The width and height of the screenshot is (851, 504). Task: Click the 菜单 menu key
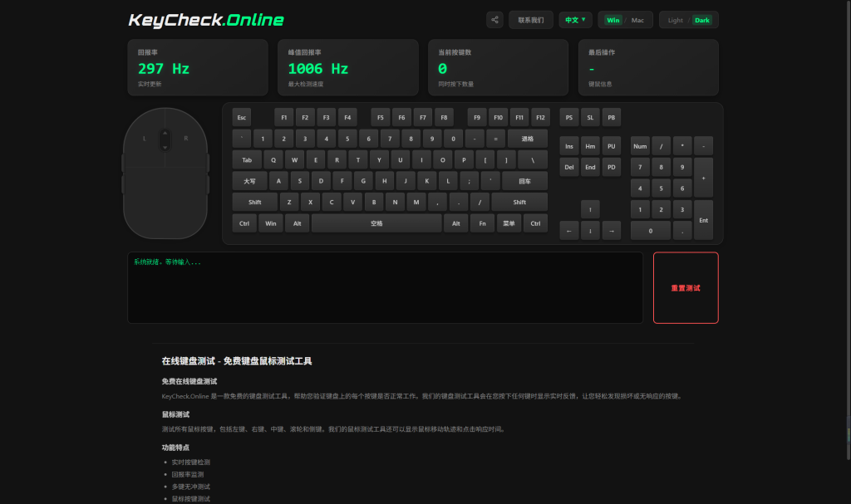click(x=509, y=223)
